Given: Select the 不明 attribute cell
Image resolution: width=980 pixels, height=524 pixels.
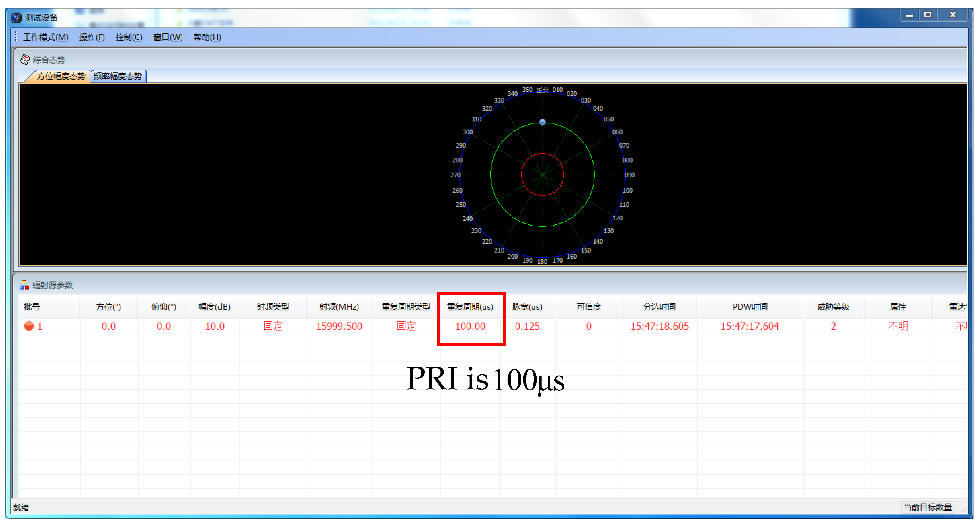Looking at the screenshot, I should (x=898, y=326).
